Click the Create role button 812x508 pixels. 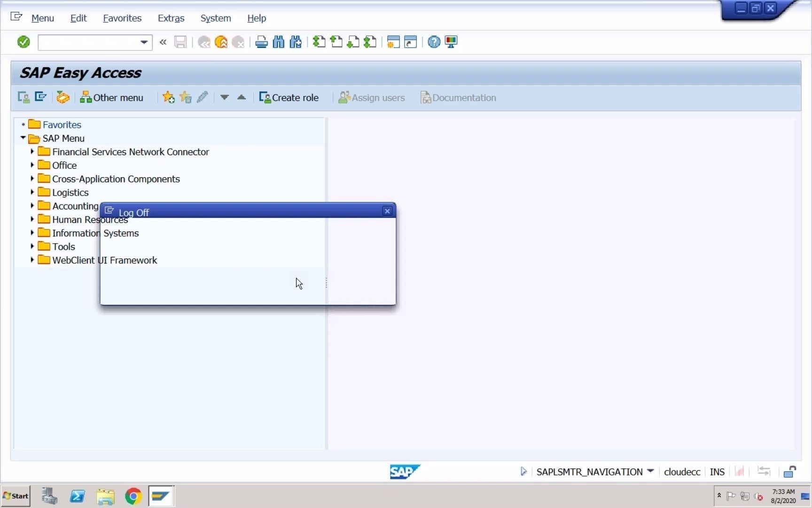(x=289, y=97)
